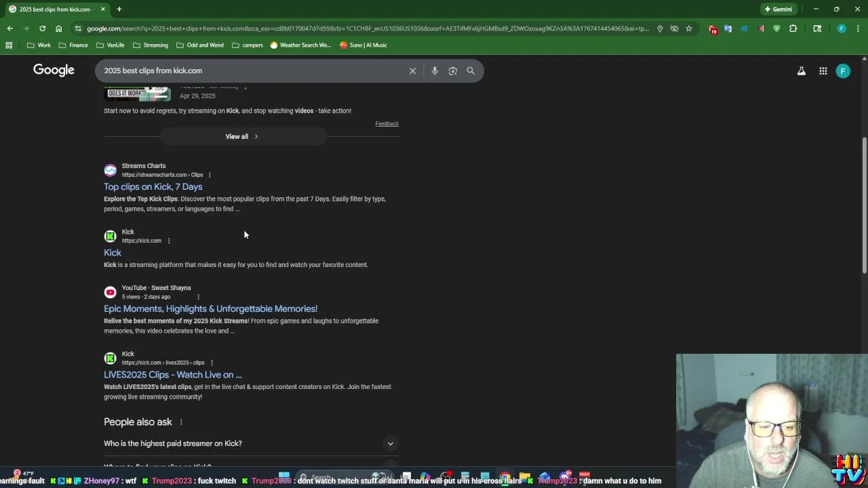The width and height of the screenshot is (868, 488).
Task: Open Epic Moments, Highlights & Unforgettable Memories
Action: pyautogui.click(x=210, y=308)
